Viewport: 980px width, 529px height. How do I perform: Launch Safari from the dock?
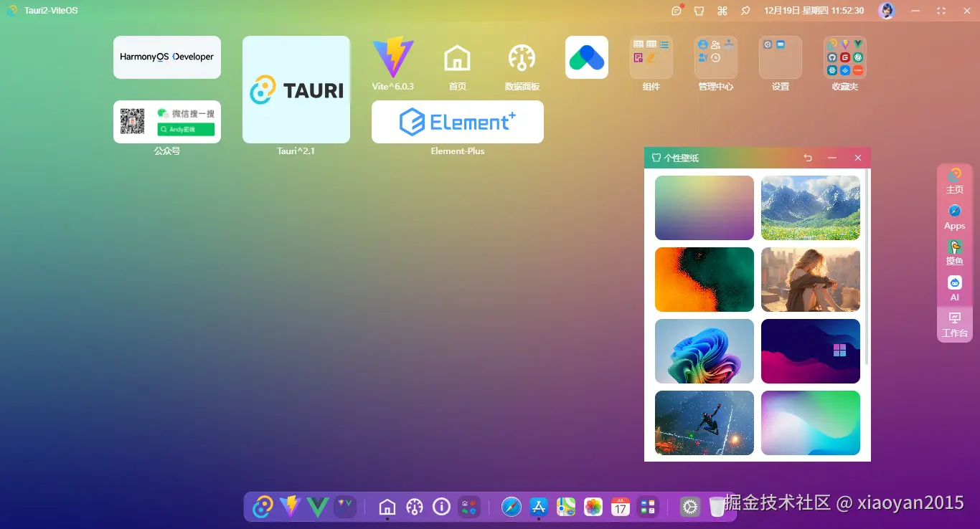511,507
